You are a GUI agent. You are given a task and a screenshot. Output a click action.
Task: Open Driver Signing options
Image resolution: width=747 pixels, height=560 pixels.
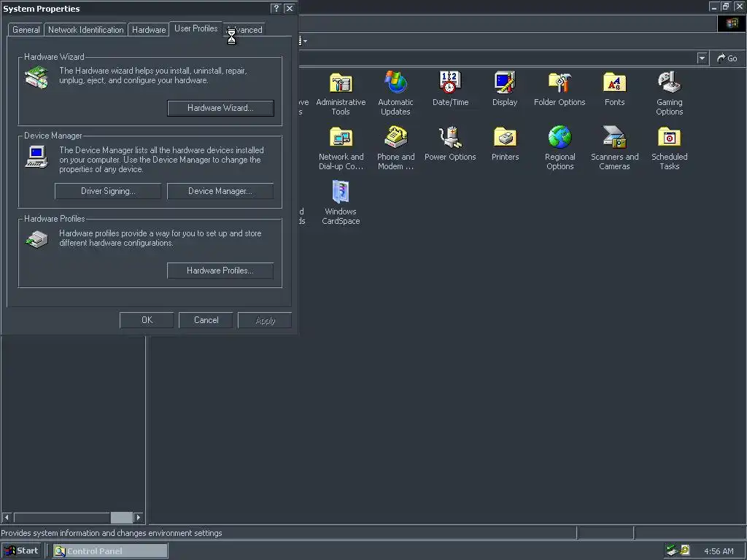pyautogui.click(x=108, y=191)
